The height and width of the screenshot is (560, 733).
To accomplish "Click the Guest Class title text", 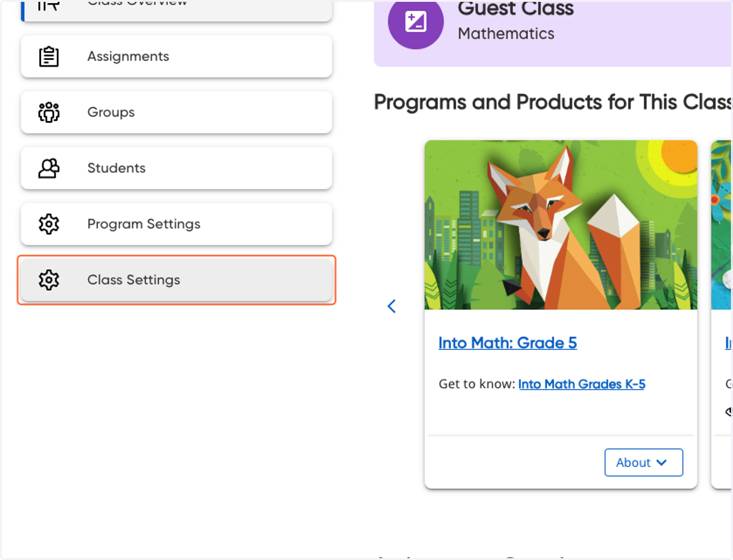I will [x=516, y=9].
